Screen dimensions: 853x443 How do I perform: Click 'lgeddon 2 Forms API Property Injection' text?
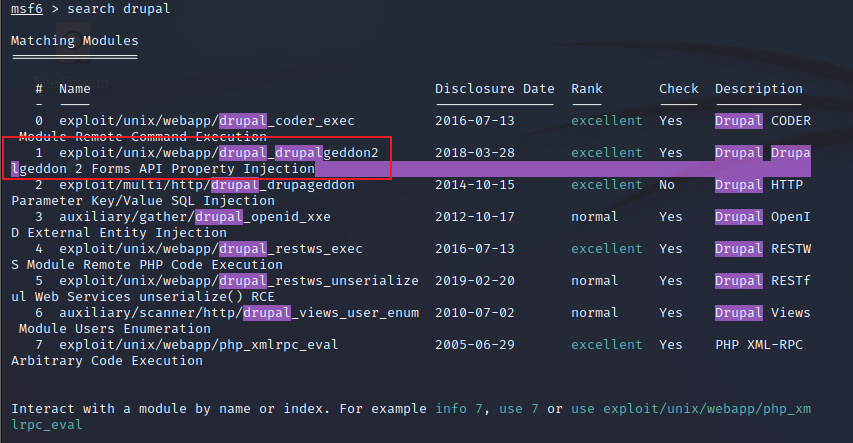tap(163, 169)
